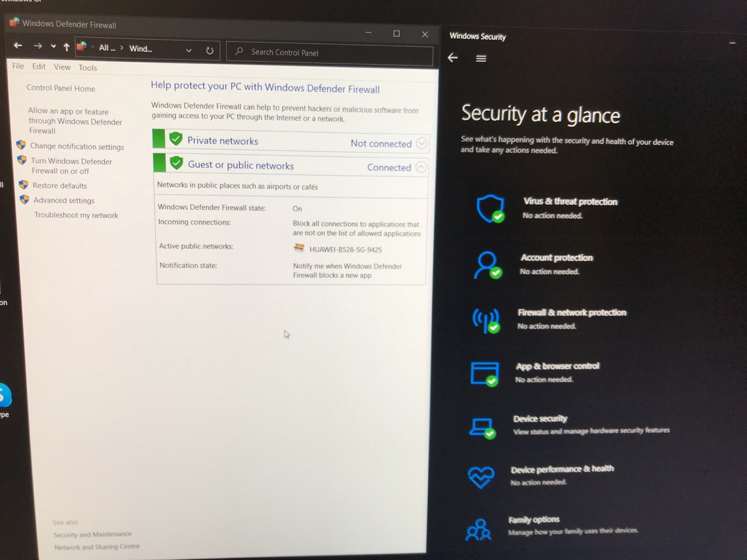This screenshot has height=560, width=747.
Task: Open Advanced settings link
Action: click(64, 200)
